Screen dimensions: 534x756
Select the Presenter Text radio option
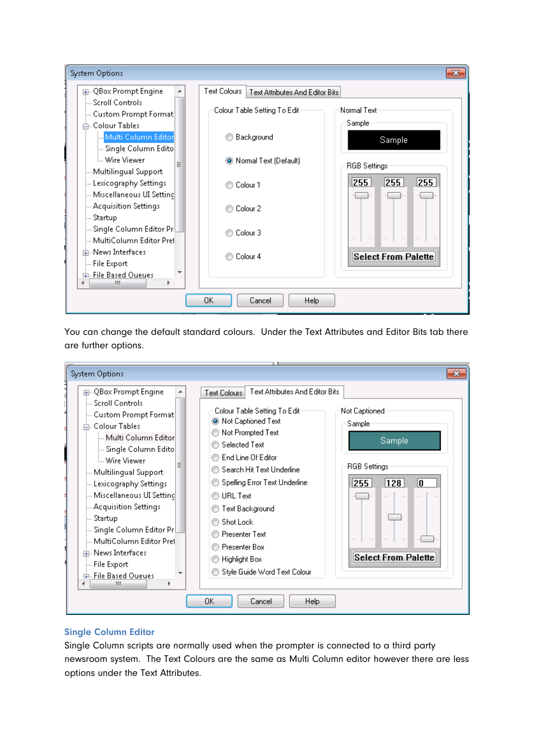(x=215, y=534)
